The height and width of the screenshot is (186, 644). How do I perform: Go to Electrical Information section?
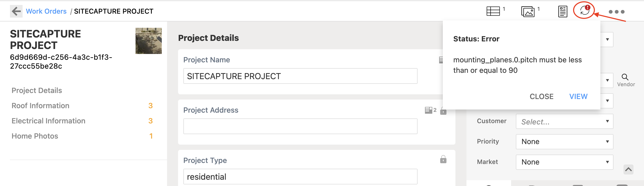click(48, 121)
